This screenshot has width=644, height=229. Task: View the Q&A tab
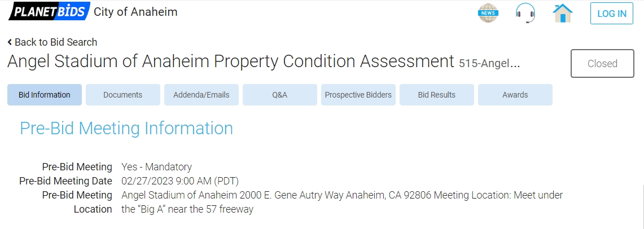coord(279,95)
